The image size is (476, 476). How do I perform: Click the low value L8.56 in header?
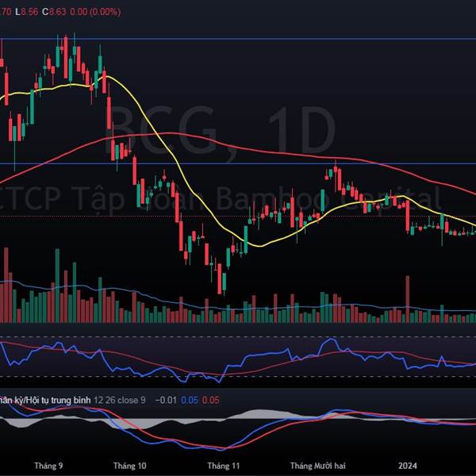pyautogui.click(x=27, y=12)
